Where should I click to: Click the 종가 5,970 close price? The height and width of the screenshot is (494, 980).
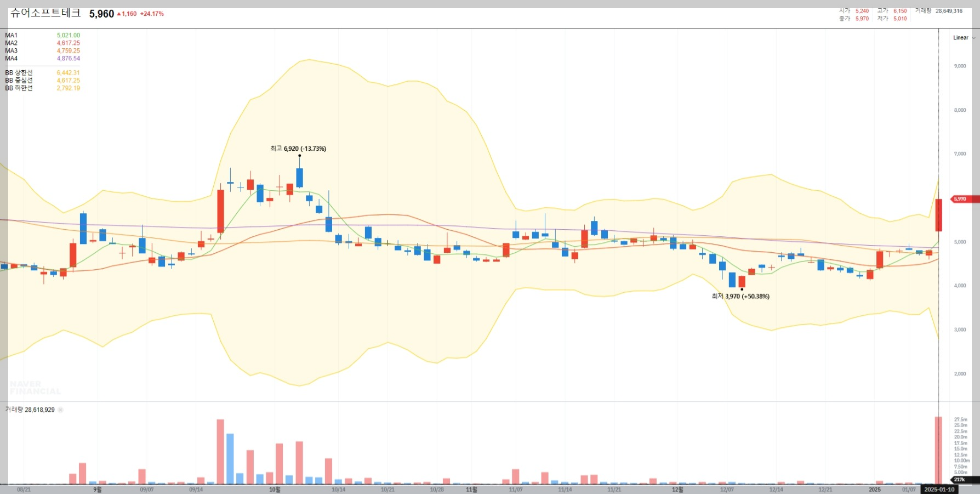coord(854,19)
